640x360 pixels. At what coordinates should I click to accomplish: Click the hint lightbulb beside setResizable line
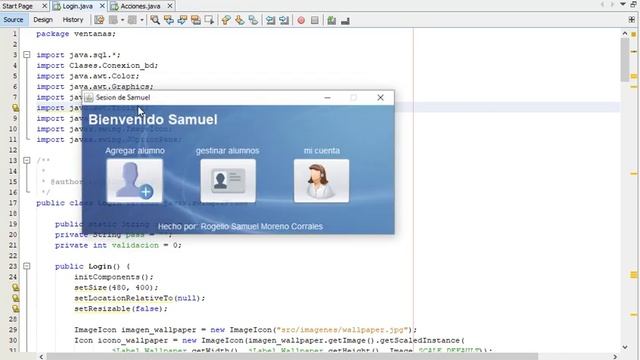[x=15, y=309]
